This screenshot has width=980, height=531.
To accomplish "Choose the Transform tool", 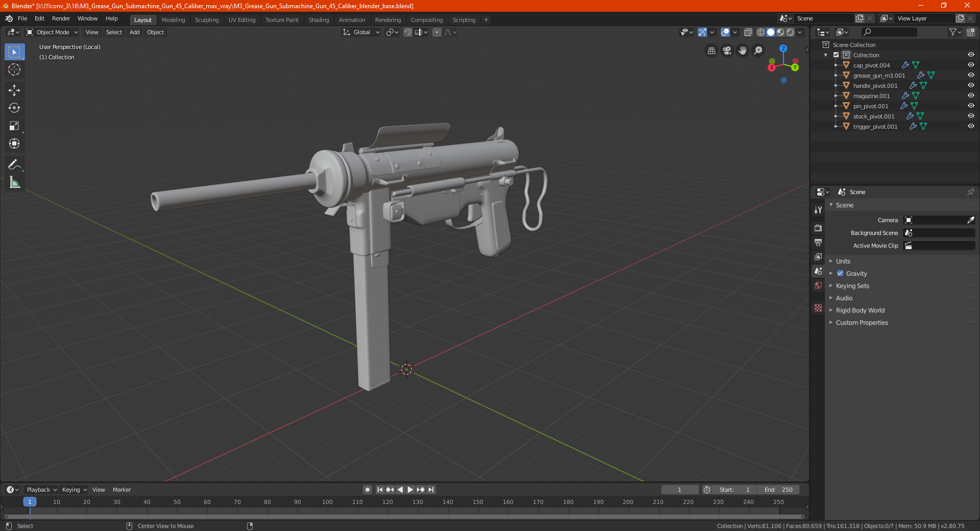I will pos(14,143).
